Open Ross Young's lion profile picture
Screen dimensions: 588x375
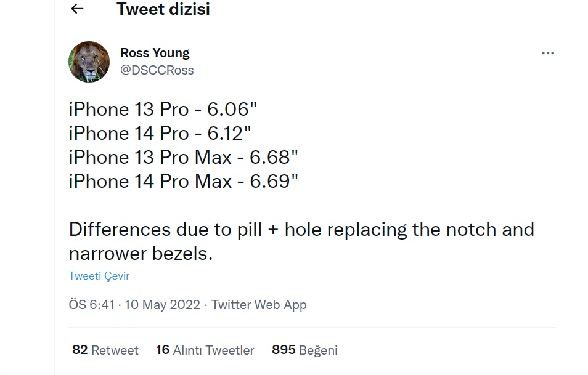click(89, 62)
